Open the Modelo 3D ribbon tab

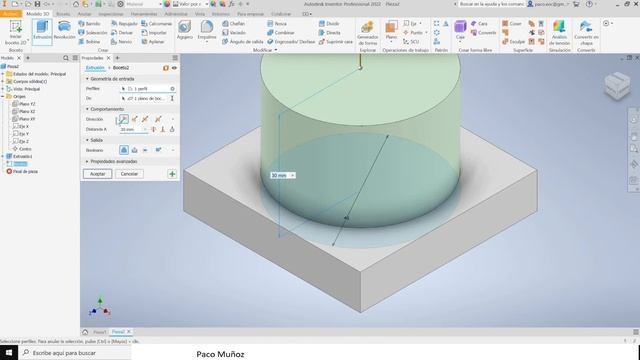point(38,13)
